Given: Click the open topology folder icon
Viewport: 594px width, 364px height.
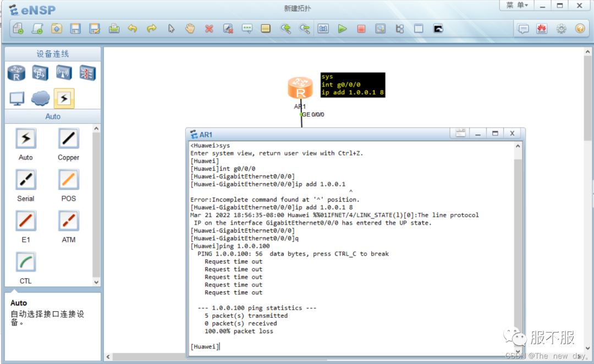Looking at the screenshot, I should (57, 29).
